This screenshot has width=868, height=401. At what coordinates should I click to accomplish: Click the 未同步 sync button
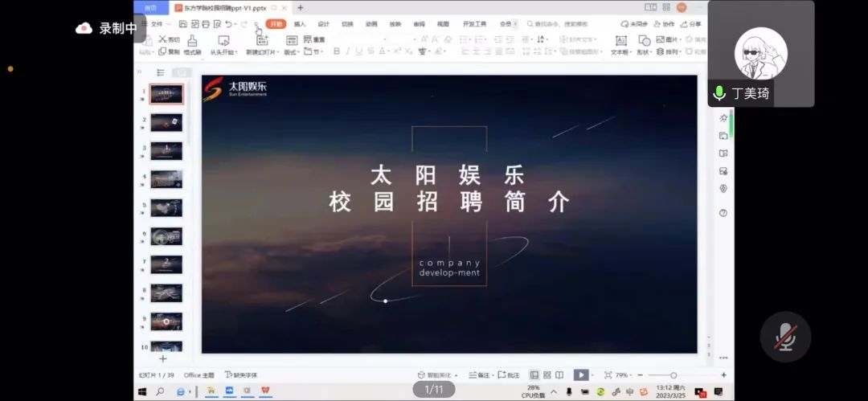[x=634, y=24]
